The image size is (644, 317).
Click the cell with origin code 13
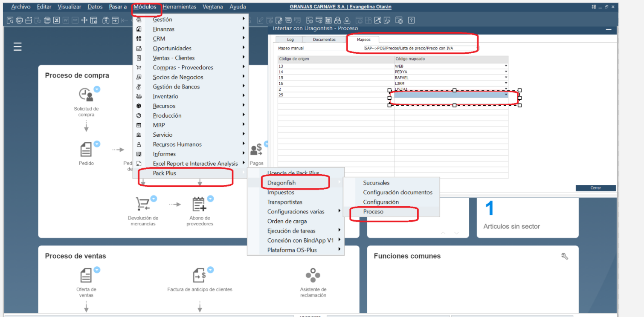336,66
